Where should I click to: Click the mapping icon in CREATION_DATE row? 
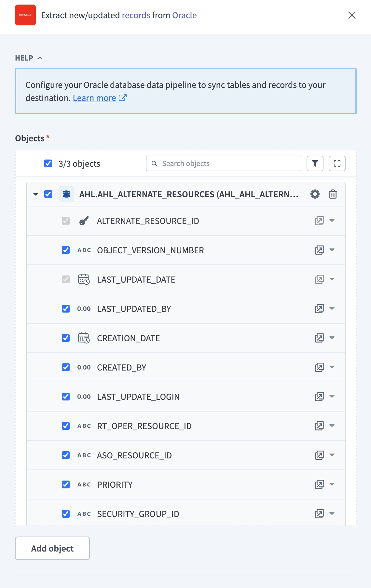click(x=319, y=338)
